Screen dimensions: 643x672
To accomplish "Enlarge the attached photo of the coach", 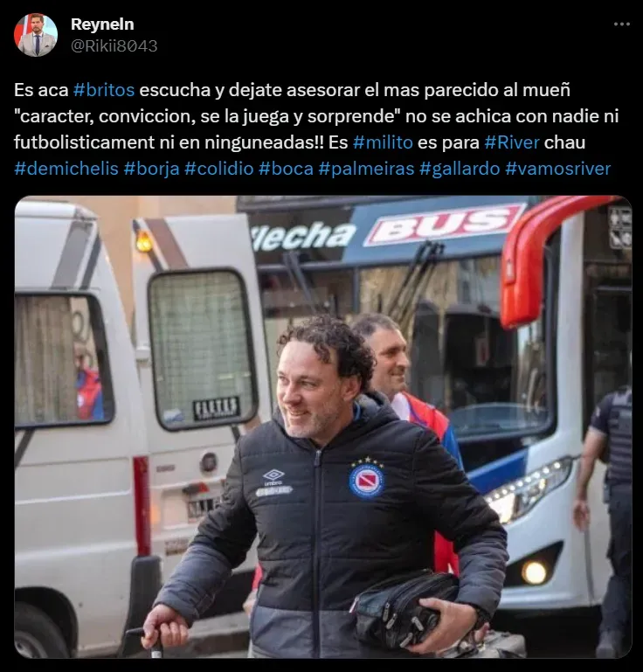I will [x=323, y=426].
